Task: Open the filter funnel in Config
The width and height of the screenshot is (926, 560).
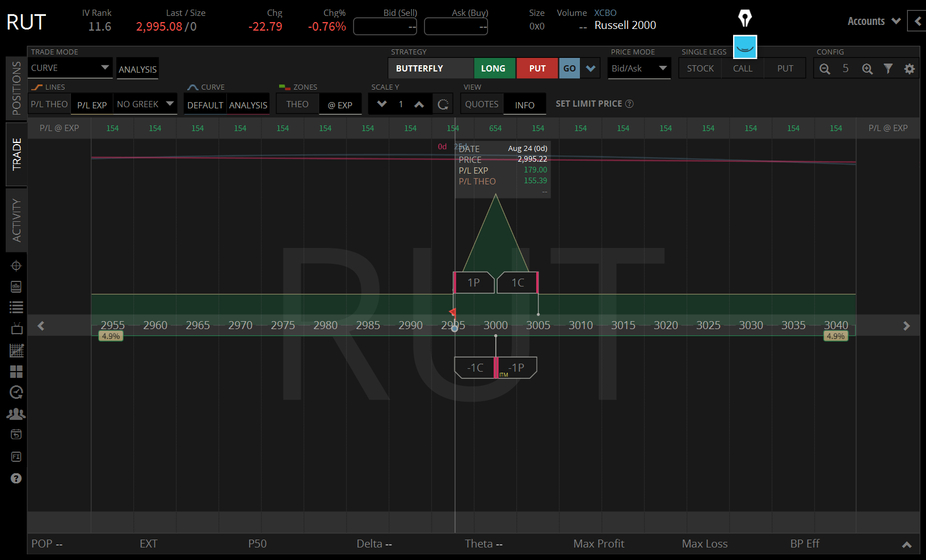Action: pyautogui.click(x=889, y=69)
